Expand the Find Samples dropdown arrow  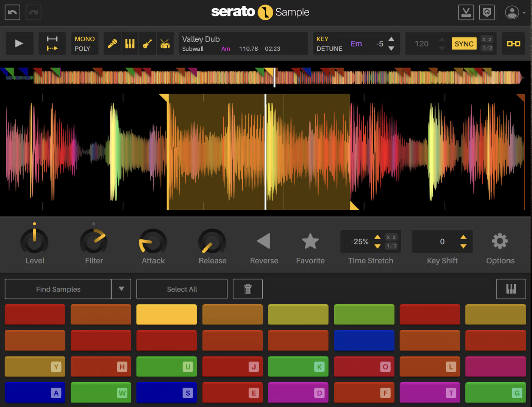[121, 289]
